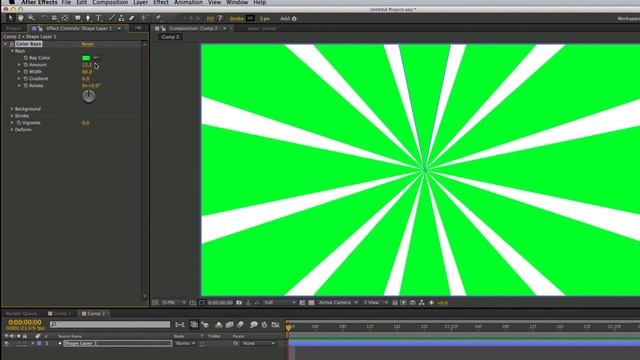The image size is (640, 360).
Task: Select the Brush tool
Action: pos(111,18)
